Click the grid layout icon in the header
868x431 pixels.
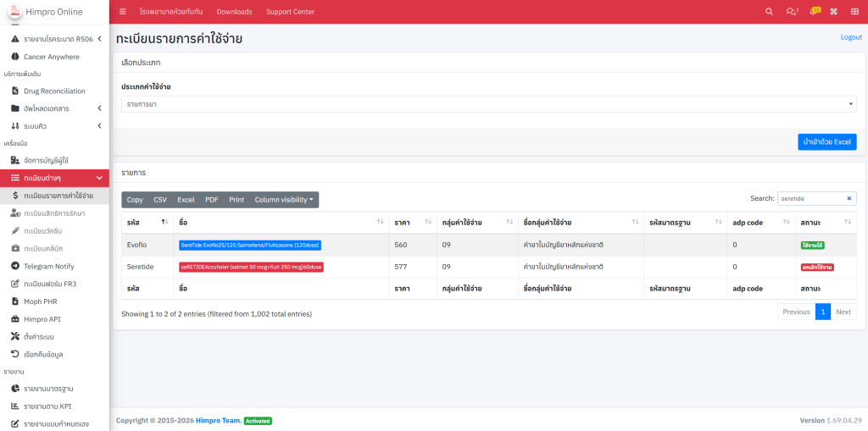854,12
